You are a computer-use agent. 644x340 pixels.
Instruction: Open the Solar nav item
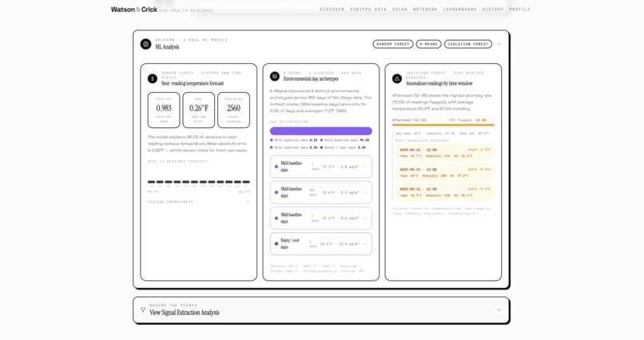(x=400, y=9)
